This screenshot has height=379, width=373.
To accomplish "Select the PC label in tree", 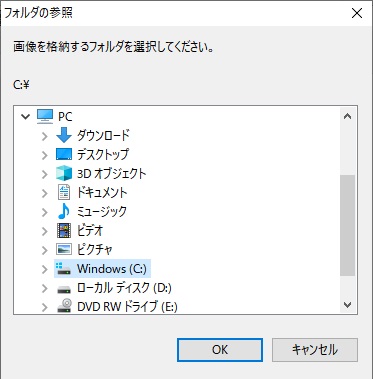I will 65,117.
